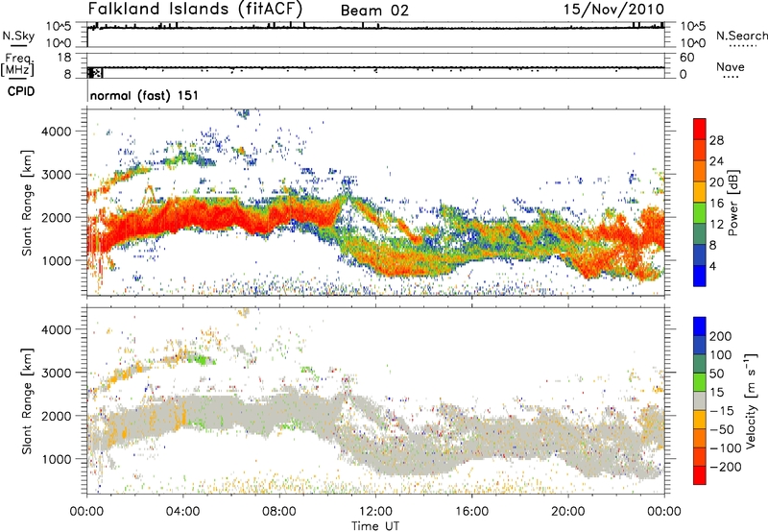Viewport: 768px width, 532px height.
Task: Click the 'CPID' label
Action: pos(21,91)
